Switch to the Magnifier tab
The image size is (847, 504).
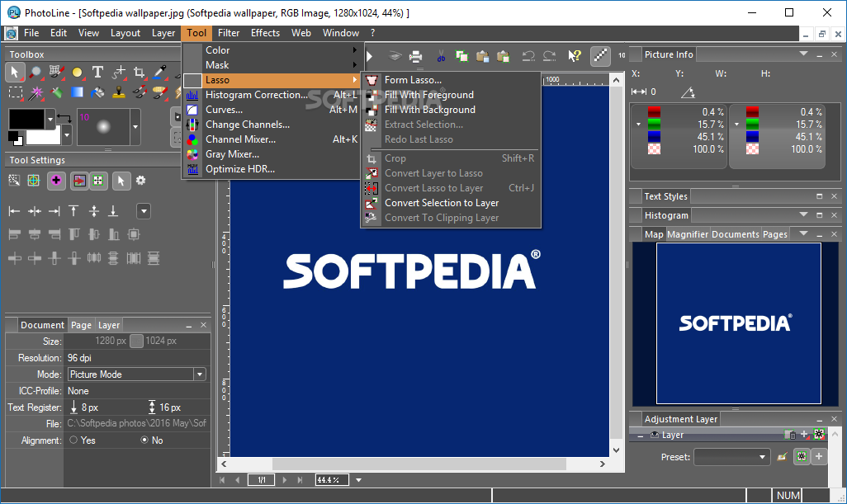[687, 234]
